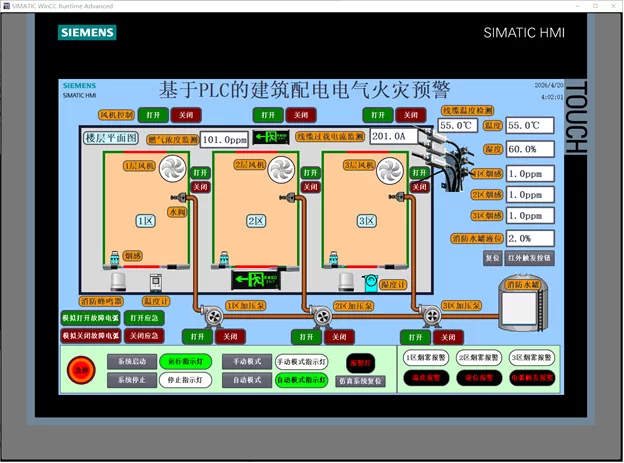Click green 打开 next to 风机控制 label
This screenshot has width=624, height=463.
tap(153, 115)
